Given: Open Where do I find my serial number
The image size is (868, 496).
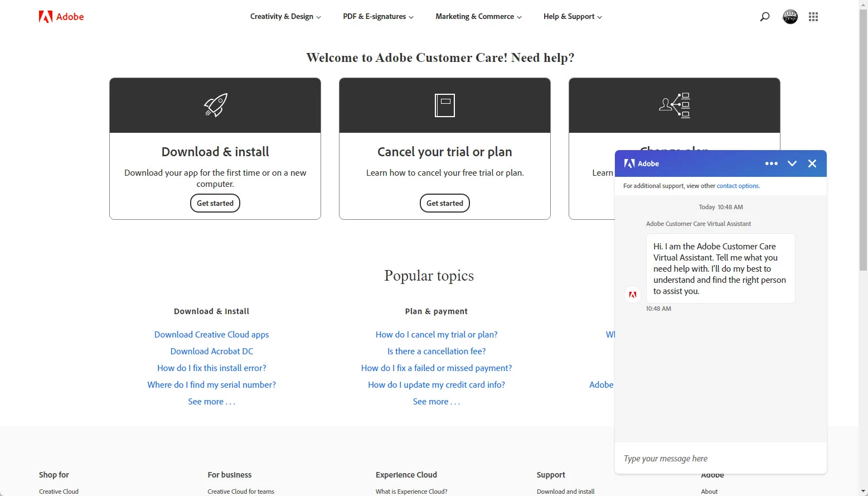Looking at the screenshot, I should (x=212, y=385).
